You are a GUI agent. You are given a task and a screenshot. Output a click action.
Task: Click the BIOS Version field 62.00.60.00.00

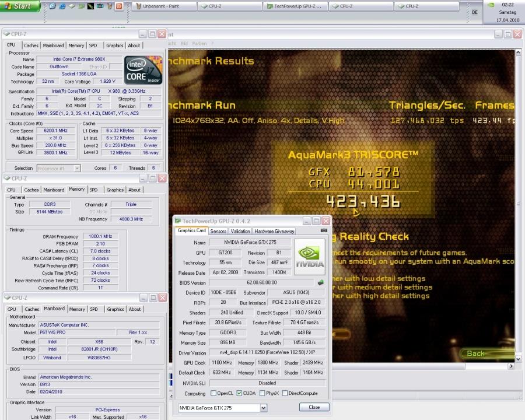pos(262,283)
